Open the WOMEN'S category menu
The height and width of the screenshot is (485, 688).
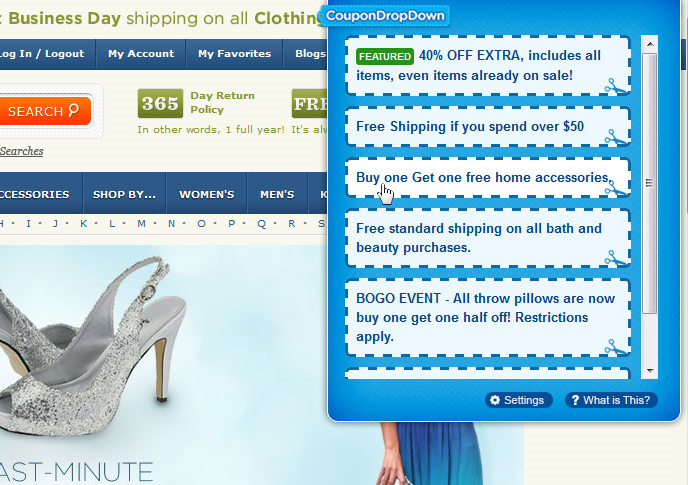point(206,194)
